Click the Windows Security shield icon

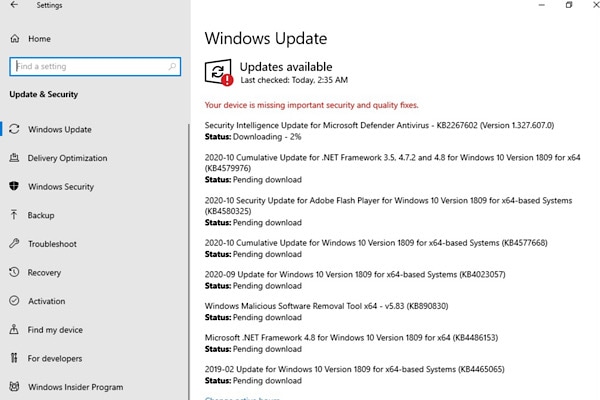(x=14, y=187)
